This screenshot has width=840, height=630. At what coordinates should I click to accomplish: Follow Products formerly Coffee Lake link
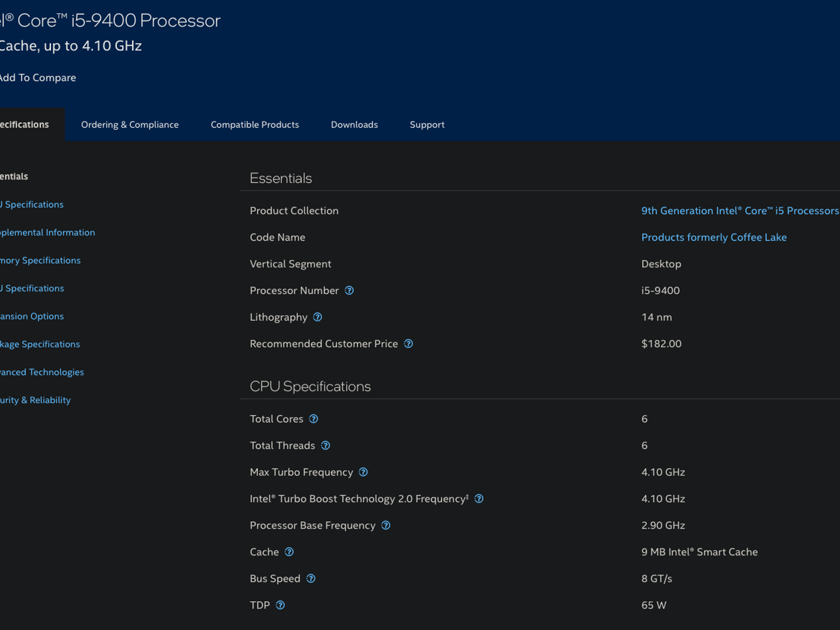[714, 237]
